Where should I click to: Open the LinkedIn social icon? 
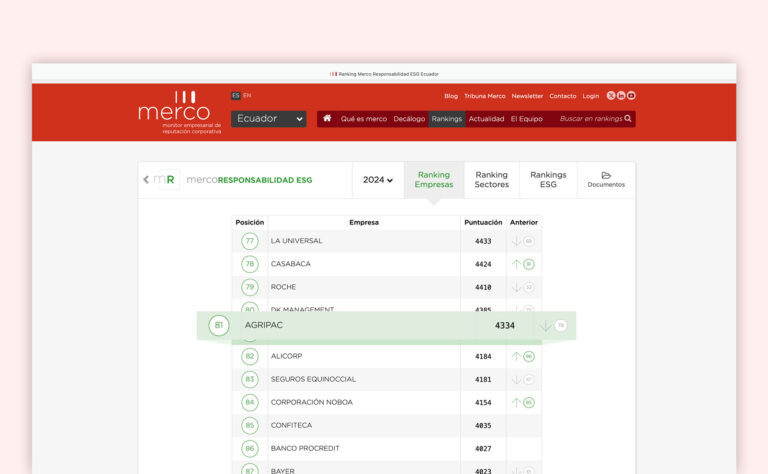621,96
